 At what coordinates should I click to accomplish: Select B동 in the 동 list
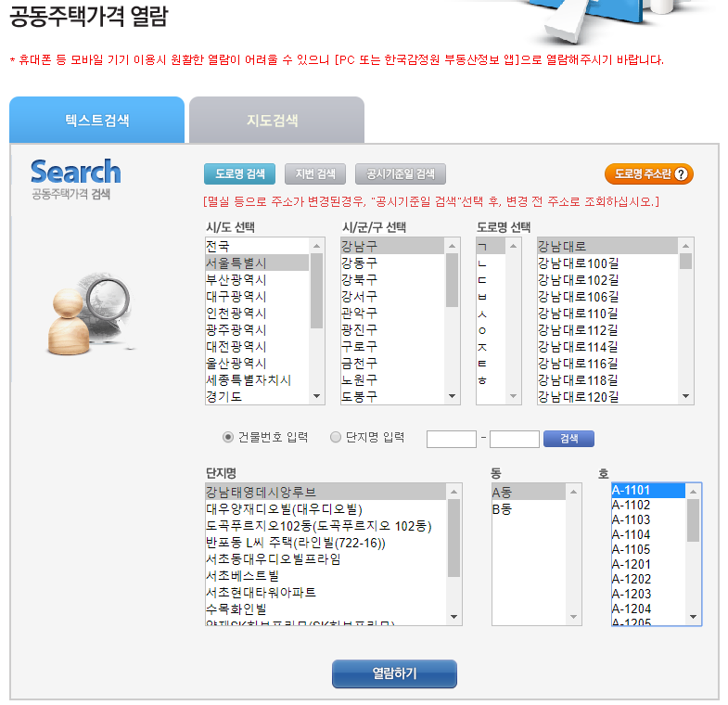(529, 508)
